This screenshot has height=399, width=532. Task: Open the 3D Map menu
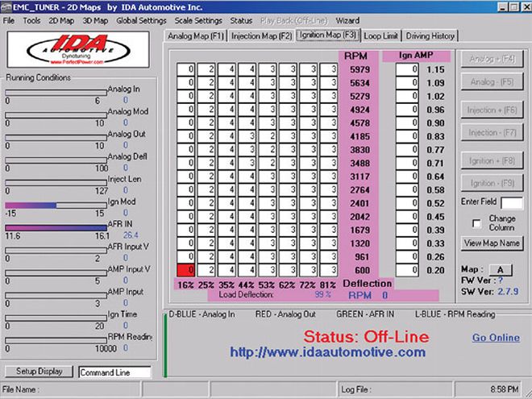95,21
